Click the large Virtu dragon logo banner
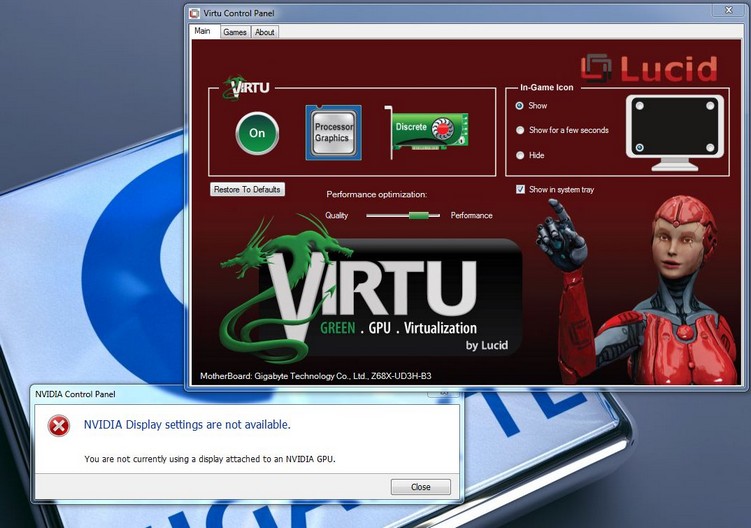The height and width of the screenshot is (528, 751). click(x=371, y=290)
